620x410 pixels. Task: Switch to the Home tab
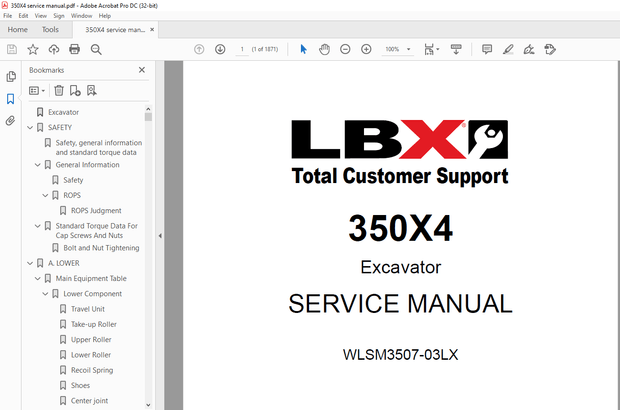pyautogui.click(x=17, y=30)
